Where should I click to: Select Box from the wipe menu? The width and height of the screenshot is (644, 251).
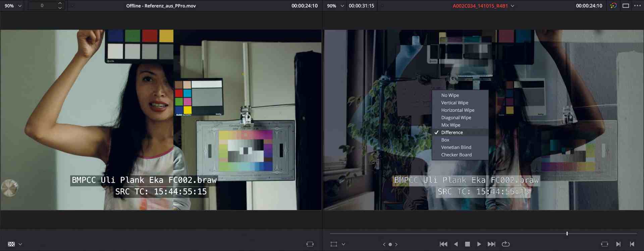[460, 140]
